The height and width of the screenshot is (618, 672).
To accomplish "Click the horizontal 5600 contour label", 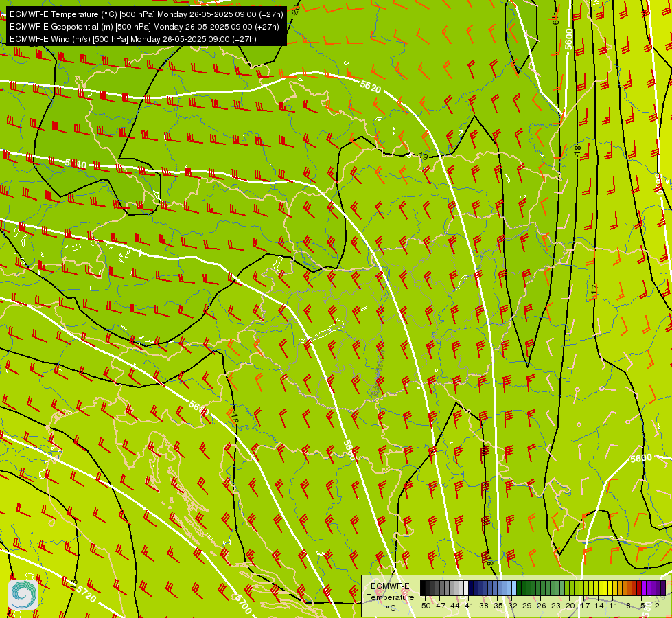I will [640, 459].
